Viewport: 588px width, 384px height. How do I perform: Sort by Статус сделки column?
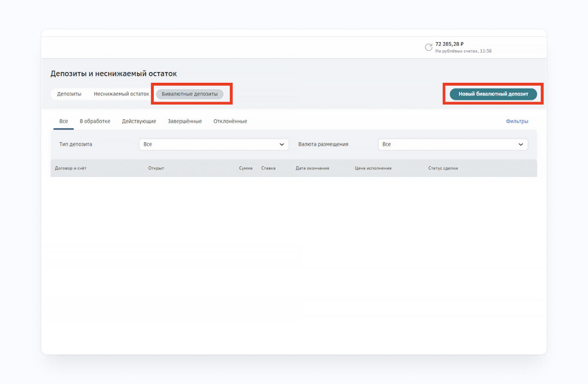coord(443,168)
